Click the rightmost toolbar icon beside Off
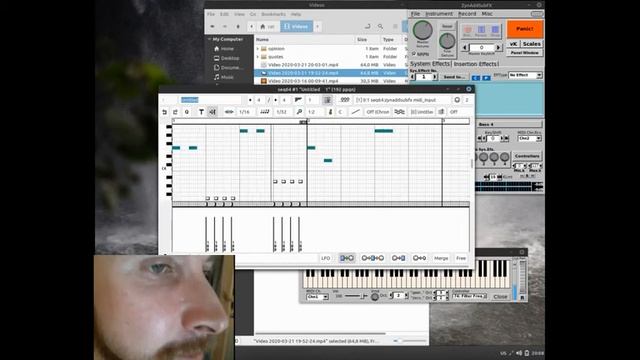Screen dimensions: 640x360 tap(441, 112)
